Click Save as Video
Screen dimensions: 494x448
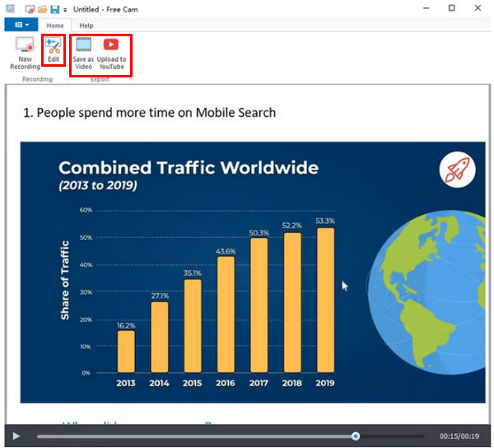pyautogui.click(x=83, y=54)
